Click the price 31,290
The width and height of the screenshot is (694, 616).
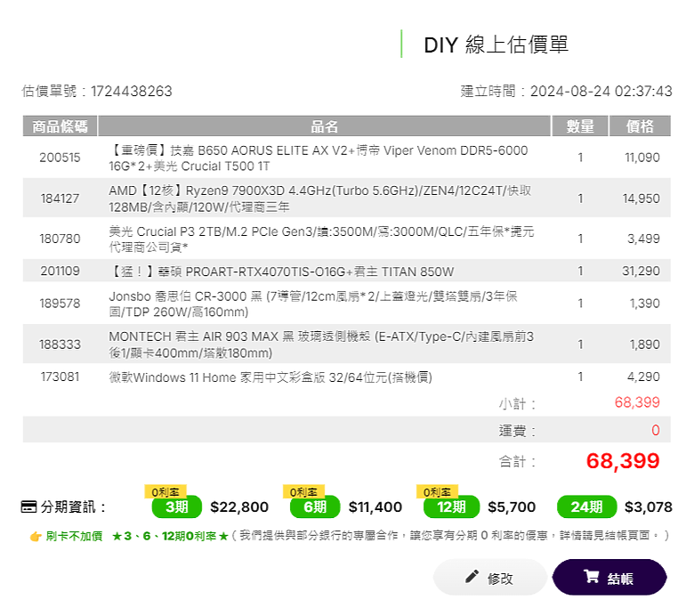tap(641, 271)
